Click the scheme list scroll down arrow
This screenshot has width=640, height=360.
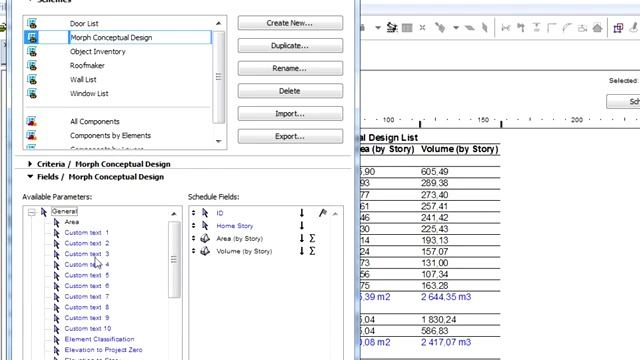click(x=218, y=141)
